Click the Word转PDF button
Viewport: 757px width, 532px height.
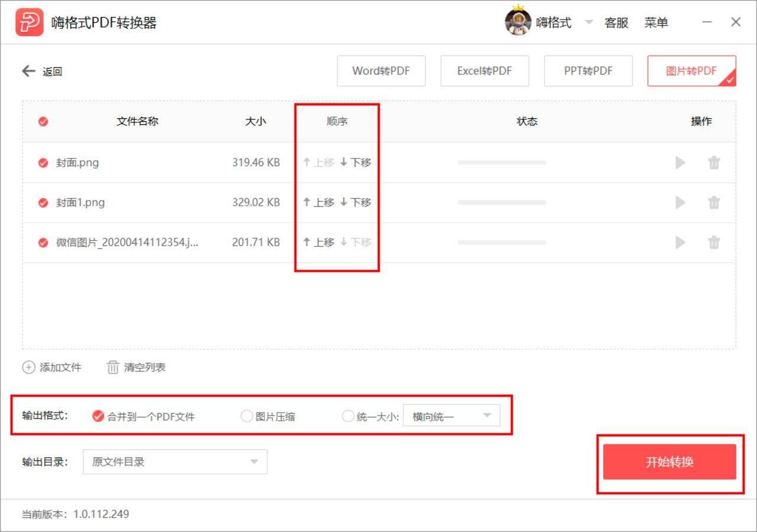tap(381, 70)
